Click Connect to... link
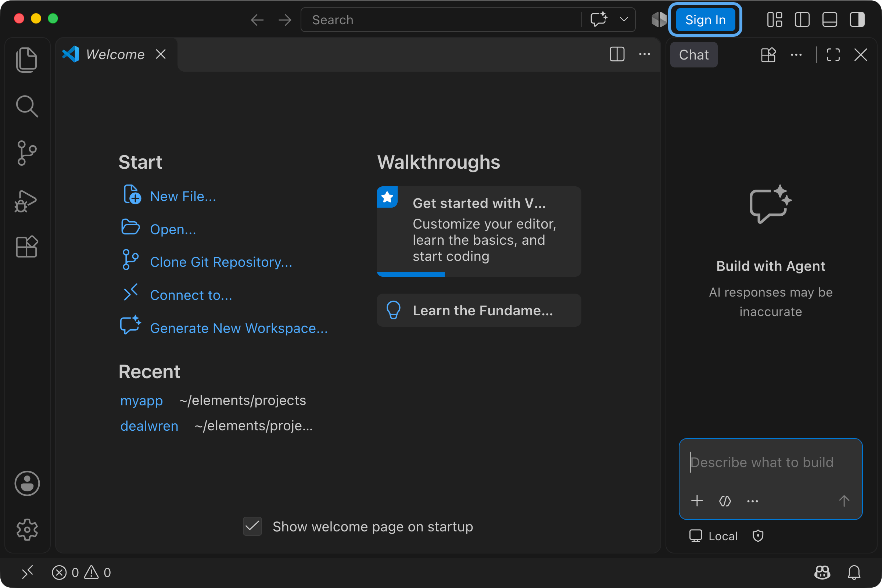Image resolution: width=882 pixels, height=588 pixels. click(x=191, y=295)
